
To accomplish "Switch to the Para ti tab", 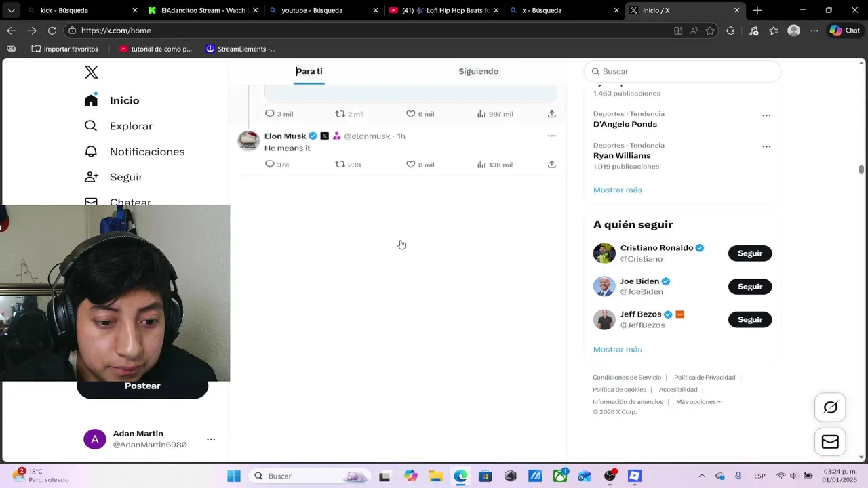I will 309,71.
